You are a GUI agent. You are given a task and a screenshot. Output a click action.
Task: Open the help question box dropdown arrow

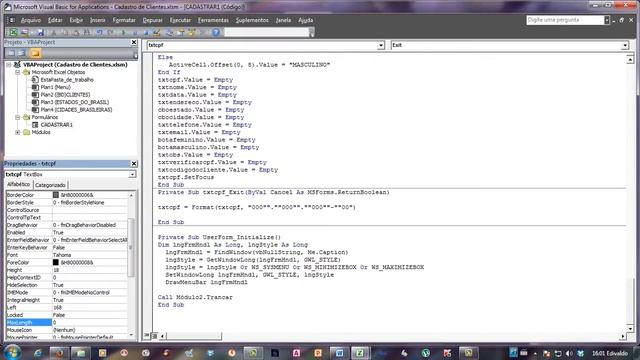coord(607,20)
